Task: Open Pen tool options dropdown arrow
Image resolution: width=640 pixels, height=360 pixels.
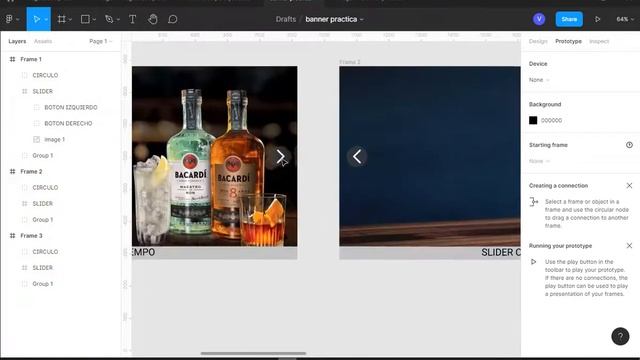Action: point(118,20)
